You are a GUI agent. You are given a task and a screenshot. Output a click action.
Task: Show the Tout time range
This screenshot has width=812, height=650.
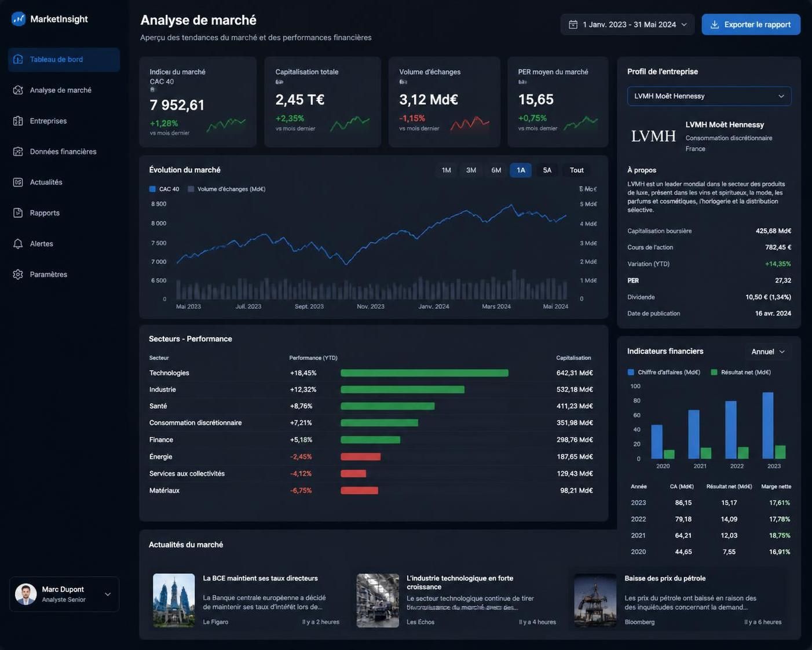coord(576,170)
